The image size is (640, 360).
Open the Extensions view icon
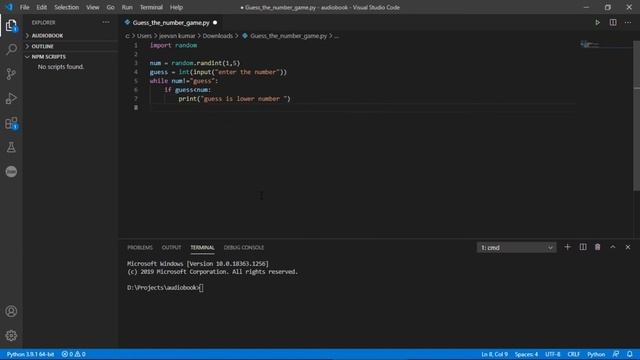11,123
